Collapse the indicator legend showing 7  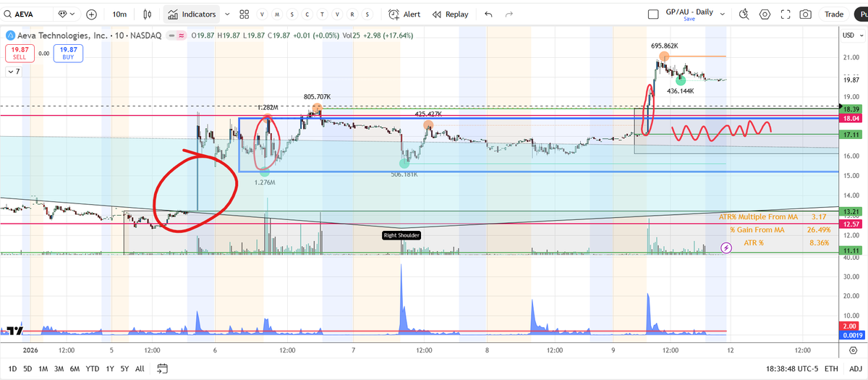(14, 71)
